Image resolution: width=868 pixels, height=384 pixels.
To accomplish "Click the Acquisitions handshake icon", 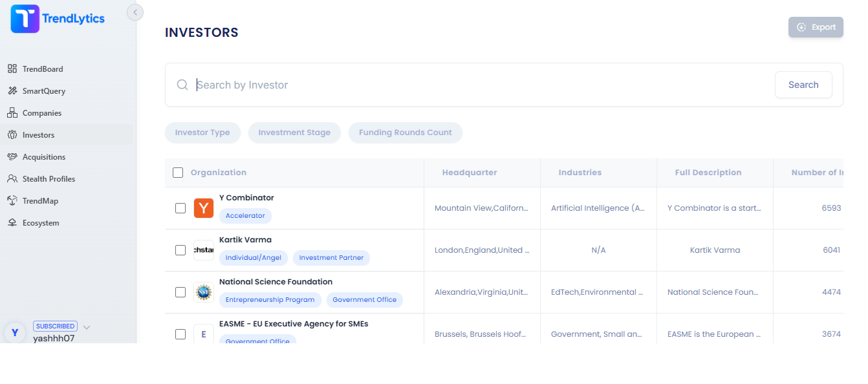I will click(12, 157).
